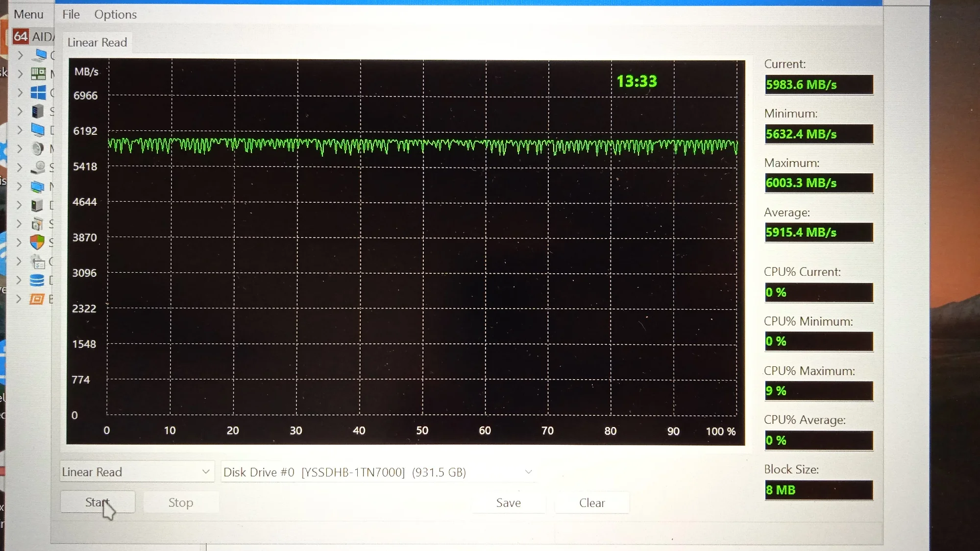Image resolution: width=980 pixels, height=551 pixels.
Task: Open the File menu
Action: [x=71, y=15]
